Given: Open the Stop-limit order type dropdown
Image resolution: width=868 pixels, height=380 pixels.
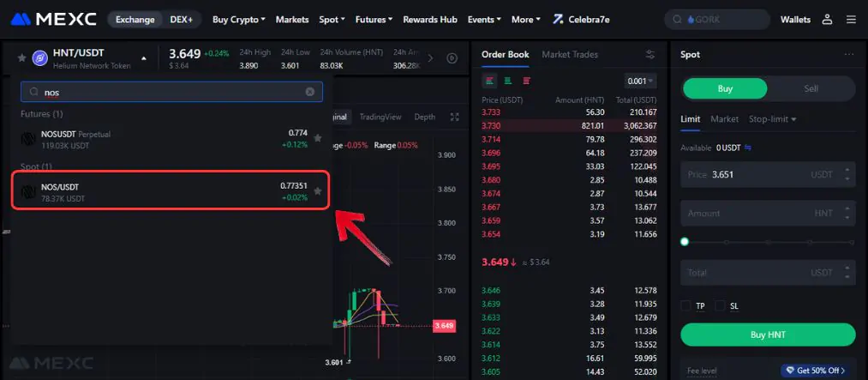Looking at the screenshot, I should (773, 119).
